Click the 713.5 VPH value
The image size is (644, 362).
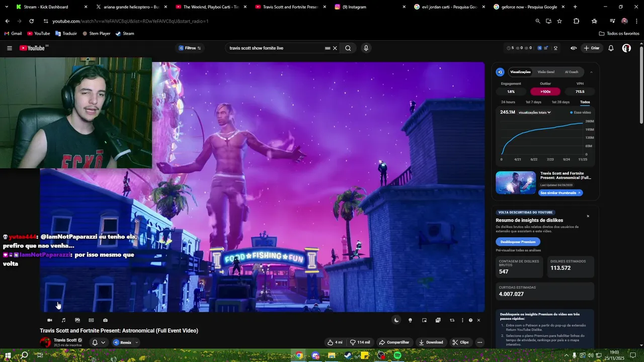coord(580,92)
